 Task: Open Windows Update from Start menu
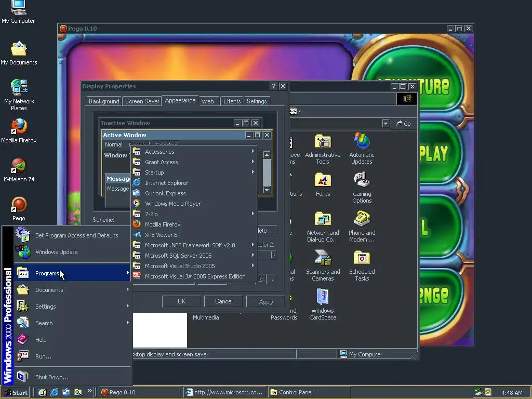coord(72,252)
